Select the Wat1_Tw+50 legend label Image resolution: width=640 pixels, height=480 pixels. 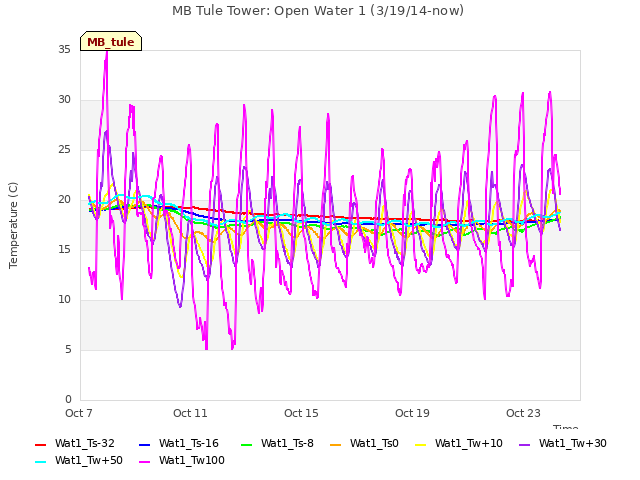tap(89, 460)
